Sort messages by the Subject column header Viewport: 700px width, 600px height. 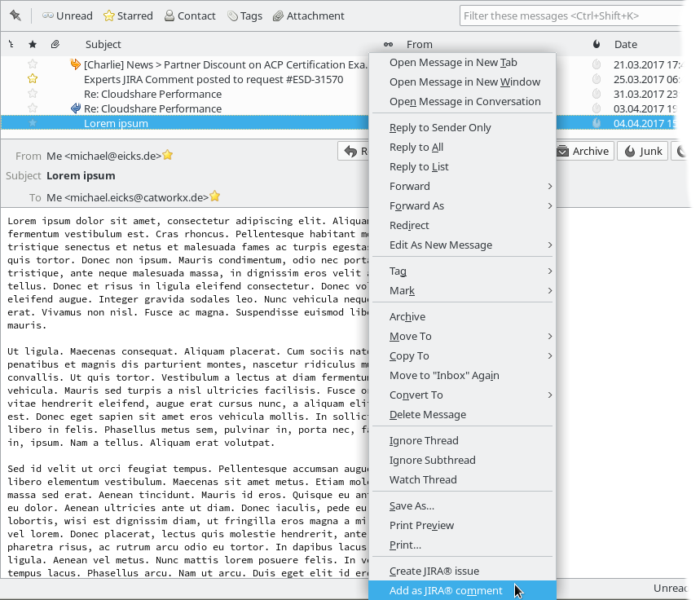coord(103,44)
